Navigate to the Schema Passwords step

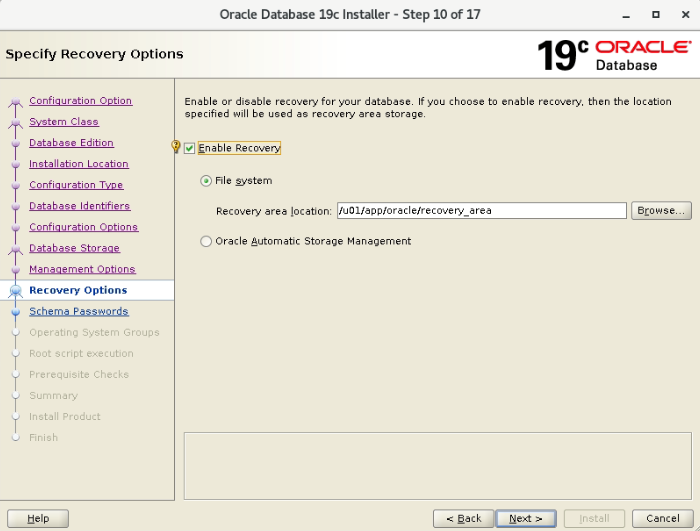[79, 311]
